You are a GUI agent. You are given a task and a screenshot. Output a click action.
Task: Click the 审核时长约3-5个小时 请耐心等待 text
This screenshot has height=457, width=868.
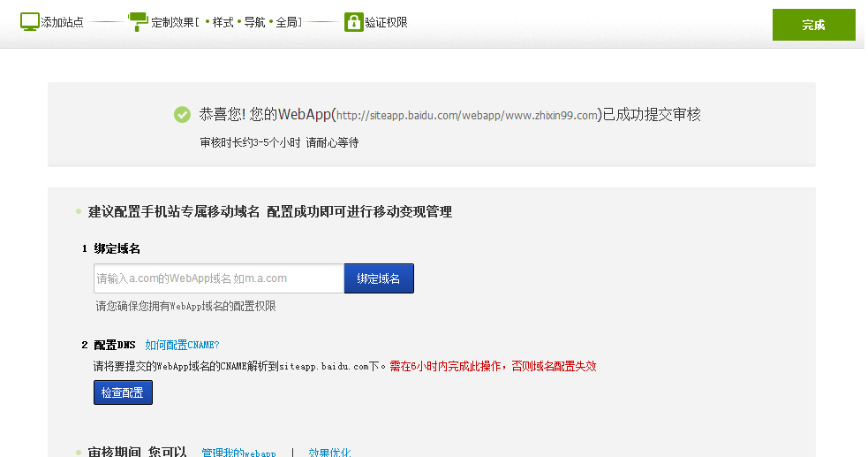pos(279,142)
